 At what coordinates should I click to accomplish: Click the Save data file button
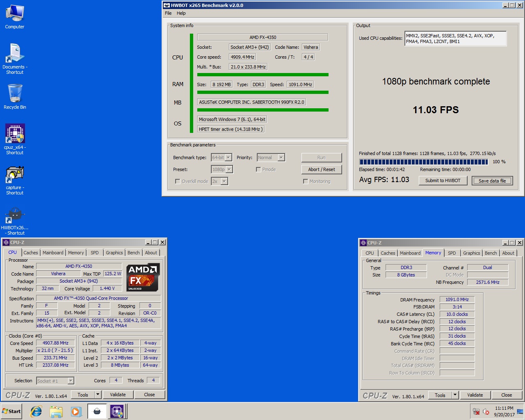tap(492, 181)
